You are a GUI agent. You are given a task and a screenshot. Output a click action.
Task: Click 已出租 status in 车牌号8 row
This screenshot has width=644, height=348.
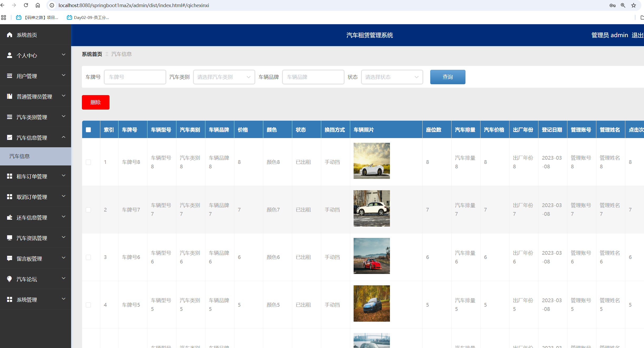tap(303, 162)
